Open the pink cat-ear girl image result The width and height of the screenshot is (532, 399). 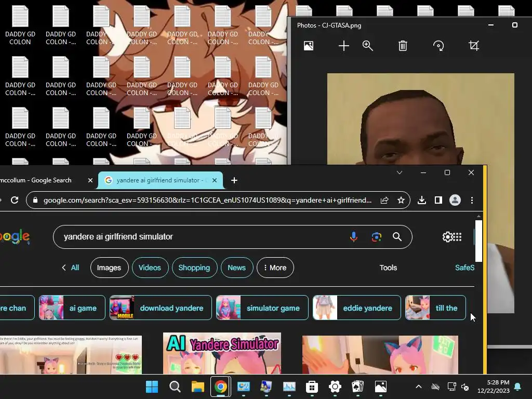[x=380, y=355]
